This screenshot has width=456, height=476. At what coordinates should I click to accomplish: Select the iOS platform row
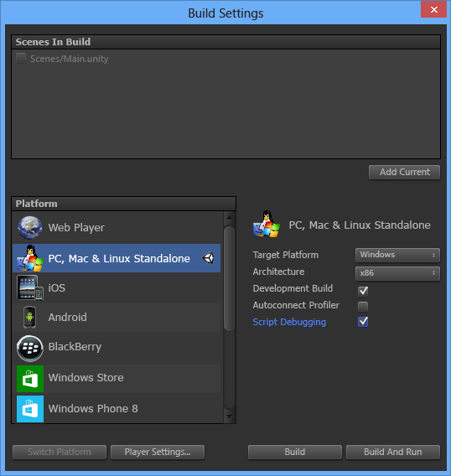(x=117, y=287)
